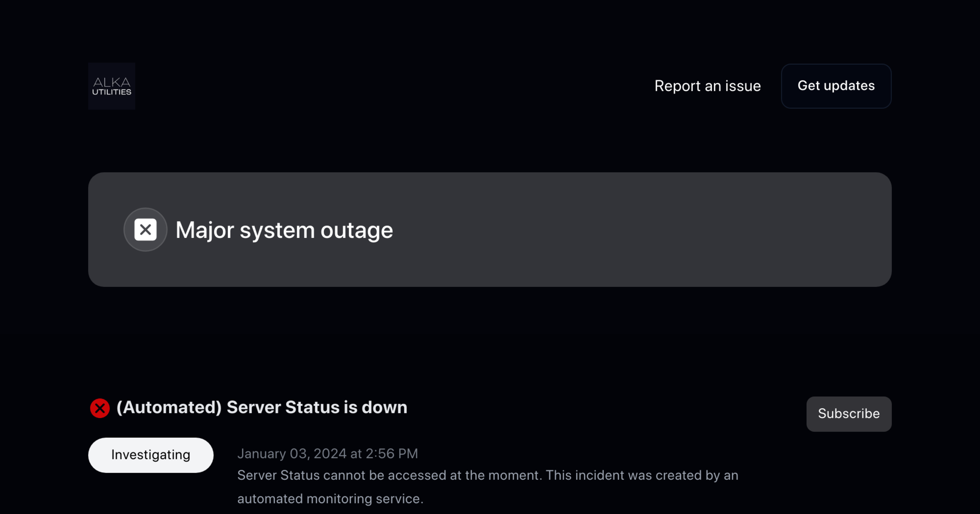Screen dimensions: 980x514
Task: Expand the Major system outage banner
Action: 490,229
